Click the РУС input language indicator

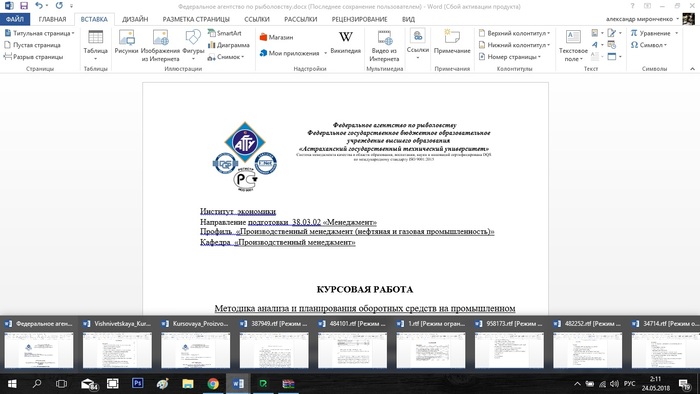click(629, 384)
